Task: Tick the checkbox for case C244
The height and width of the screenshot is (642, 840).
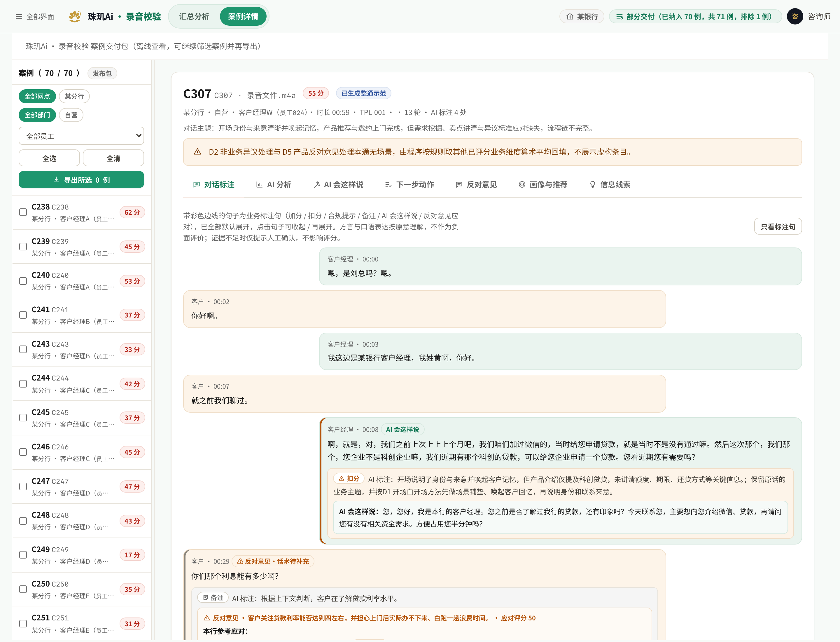Action: (23, 384)
